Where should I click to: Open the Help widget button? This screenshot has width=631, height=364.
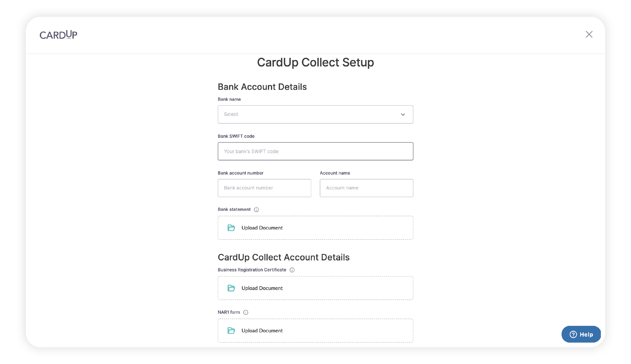coord(581,334)
